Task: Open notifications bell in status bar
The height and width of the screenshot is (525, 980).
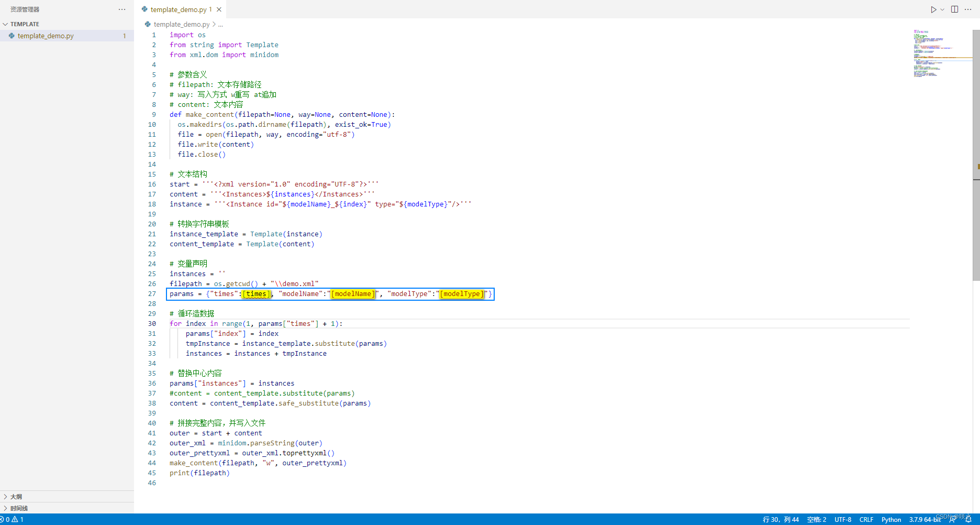Action: (968, 519)
